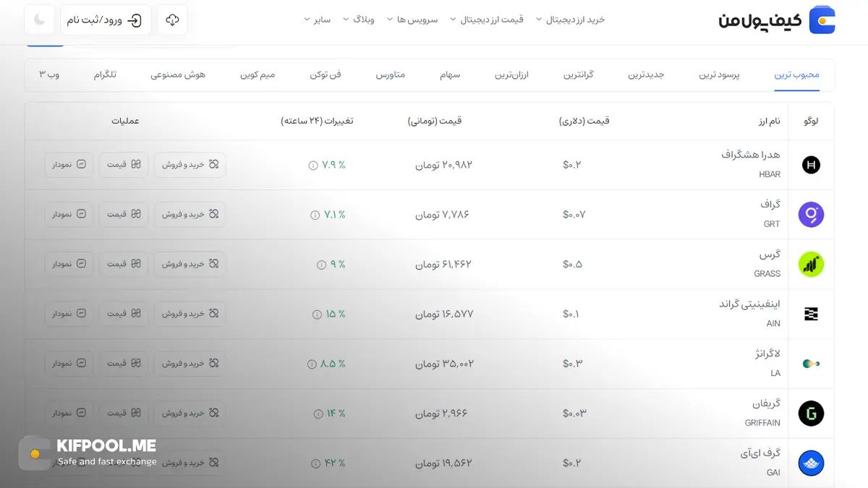The width and height of the screenshot is (868, 488).
Task: Click the GRT (گراف) coin logo
Action: click(x=810, y=214)
